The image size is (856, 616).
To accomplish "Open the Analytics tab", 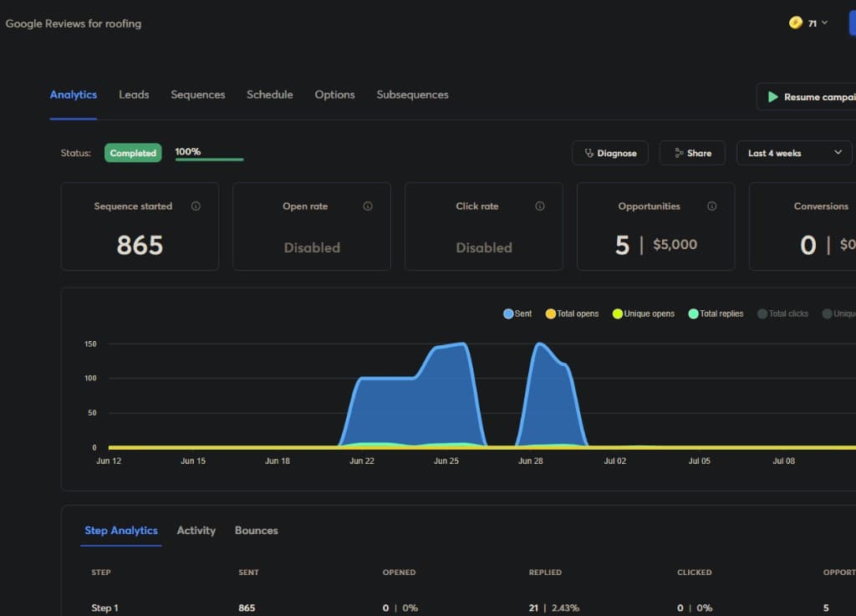I will point(74,95).
